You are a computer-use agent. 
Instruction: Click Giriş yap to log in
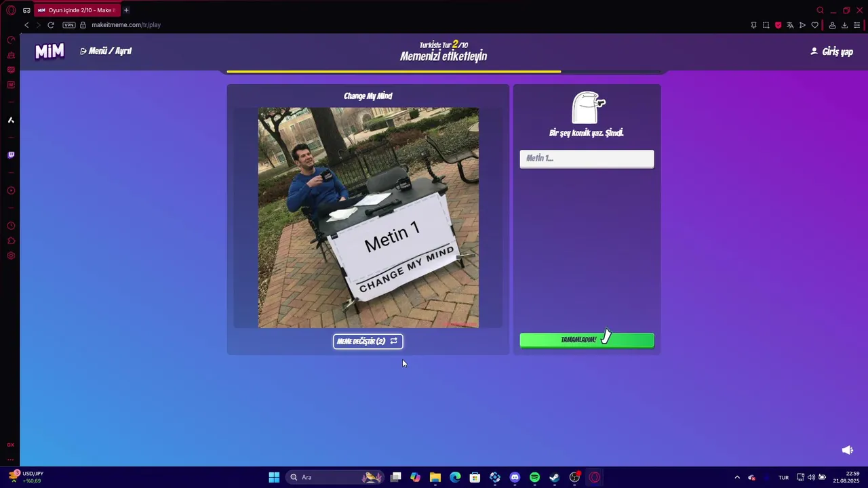coord(832,52)
